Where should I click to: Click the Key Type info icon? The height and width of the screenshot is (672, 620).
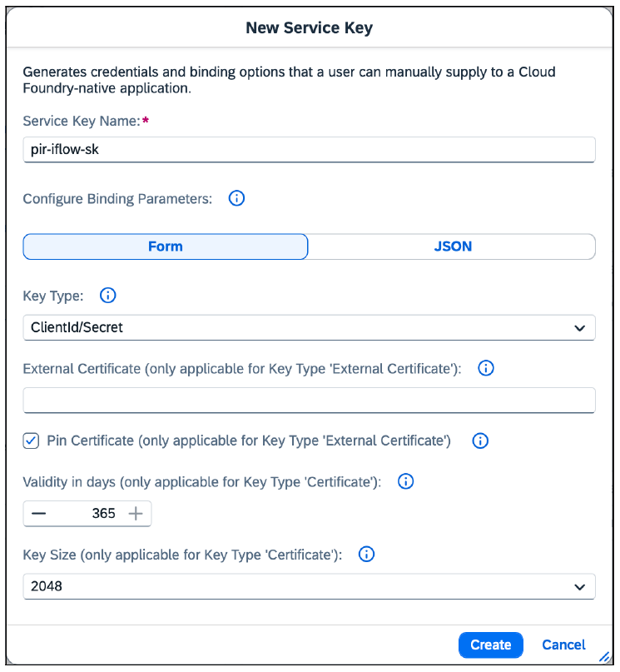coord(107,296)
